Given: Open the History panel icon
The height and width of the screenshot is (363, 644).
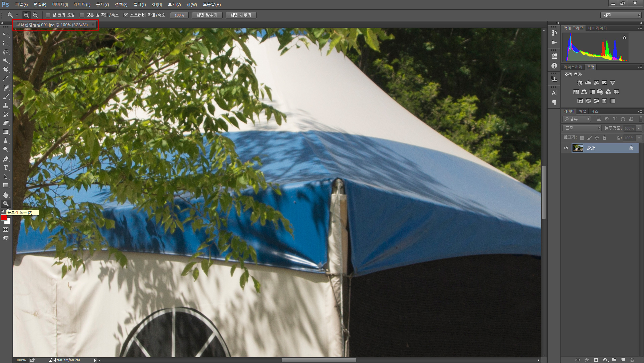Looking at the screenshot, I should (x=554, y=33).
